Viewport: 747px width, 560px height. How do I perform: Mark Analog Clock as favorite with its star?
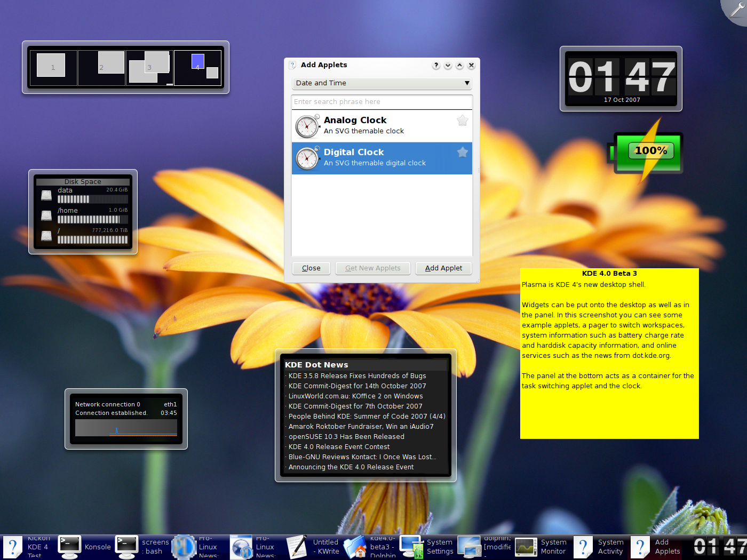463,121
